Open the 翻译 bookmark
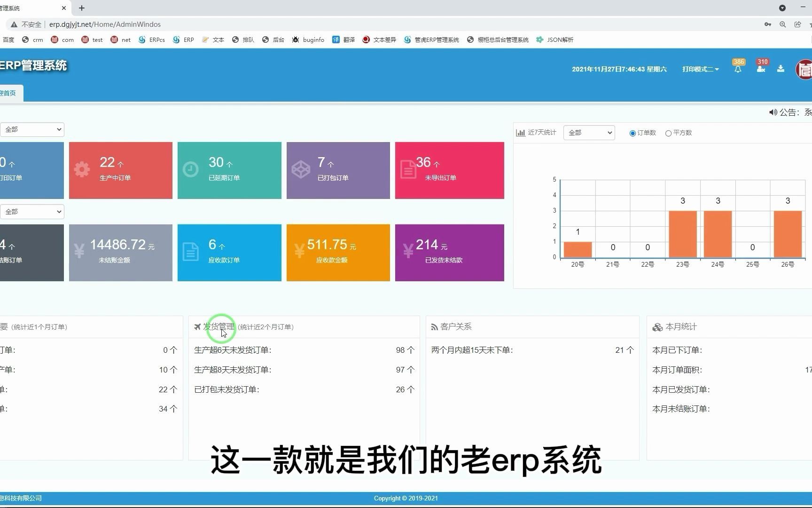 [x=344, y=40]
